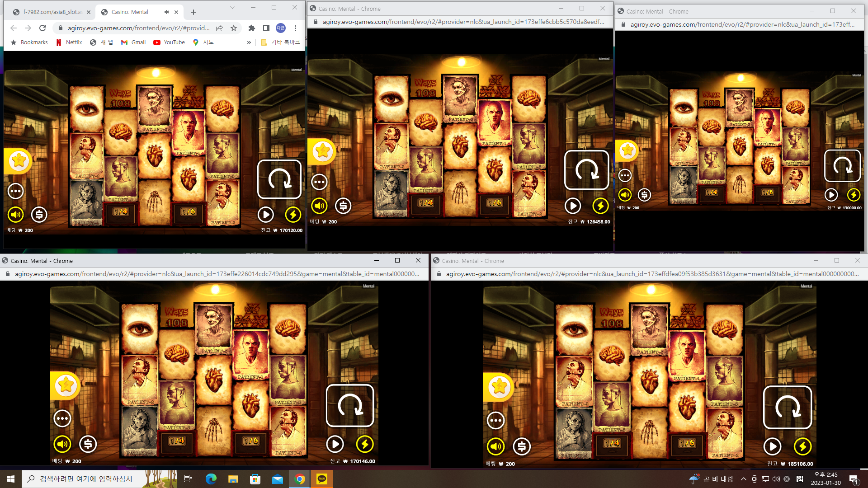The image size is (868, 488).
Task: Click the yellow star in the 185106.00 balance window
Action: pos(500,387)
